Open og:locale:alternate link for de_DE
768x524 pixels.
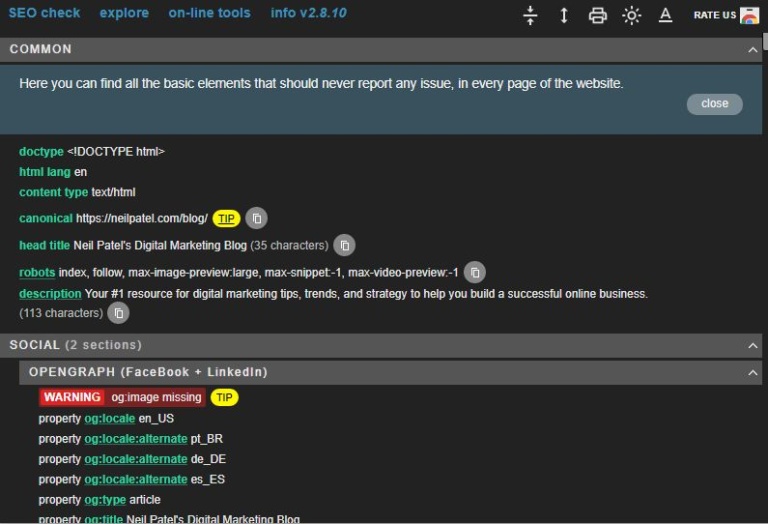pos(136,459)
